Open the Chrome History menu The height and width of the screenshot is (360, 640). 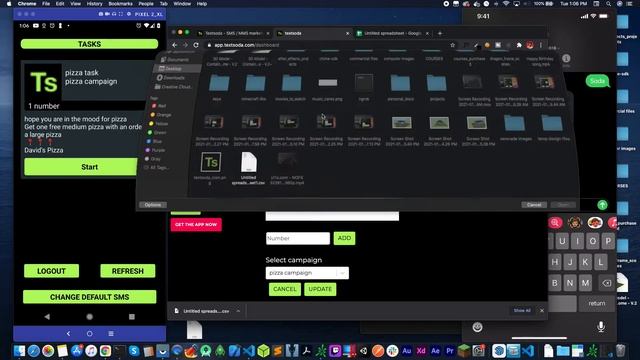click(x=94, y=4)
